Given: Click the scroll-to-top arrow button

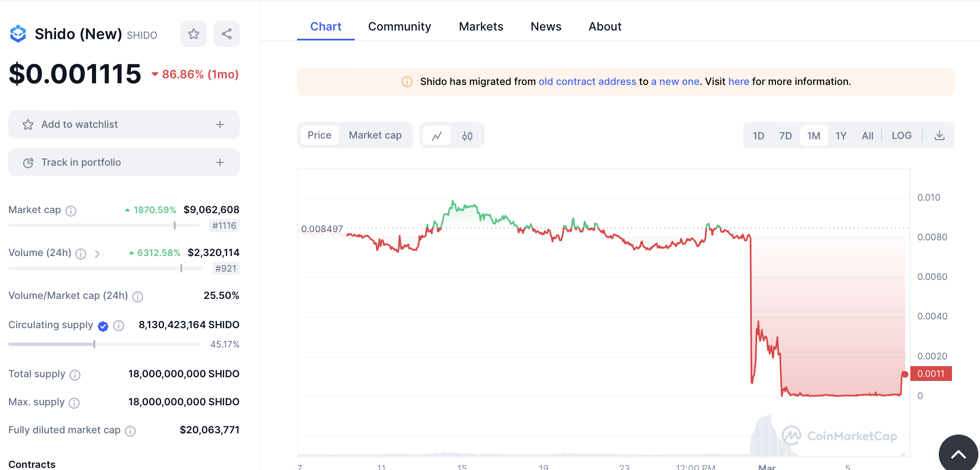Looking at the screenshot, I should tap(958, 454).
